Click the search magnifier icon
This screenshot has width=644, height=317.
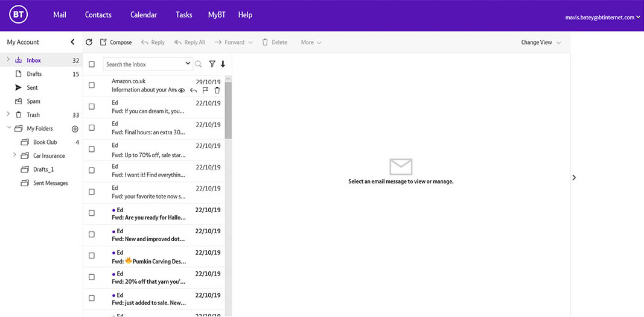(x=199, y=64)
